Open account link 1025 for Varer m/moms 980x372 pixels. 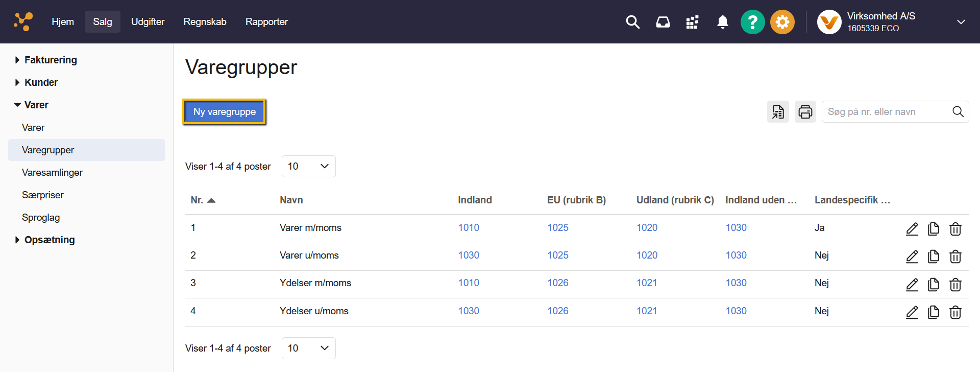[557, 228]
